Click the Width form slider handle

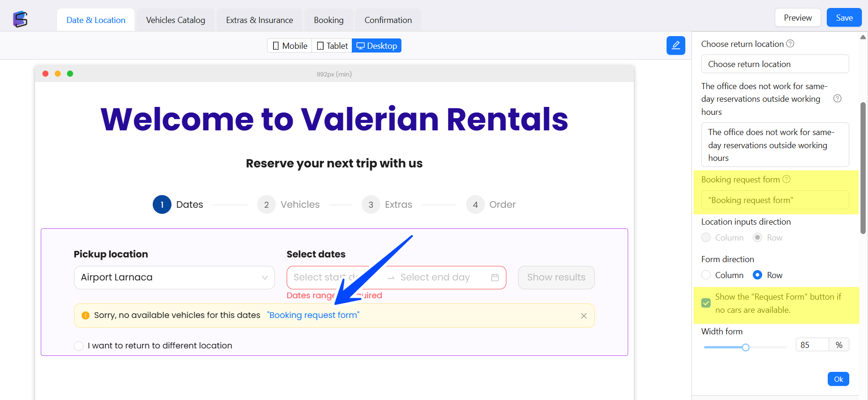(745, 347)
